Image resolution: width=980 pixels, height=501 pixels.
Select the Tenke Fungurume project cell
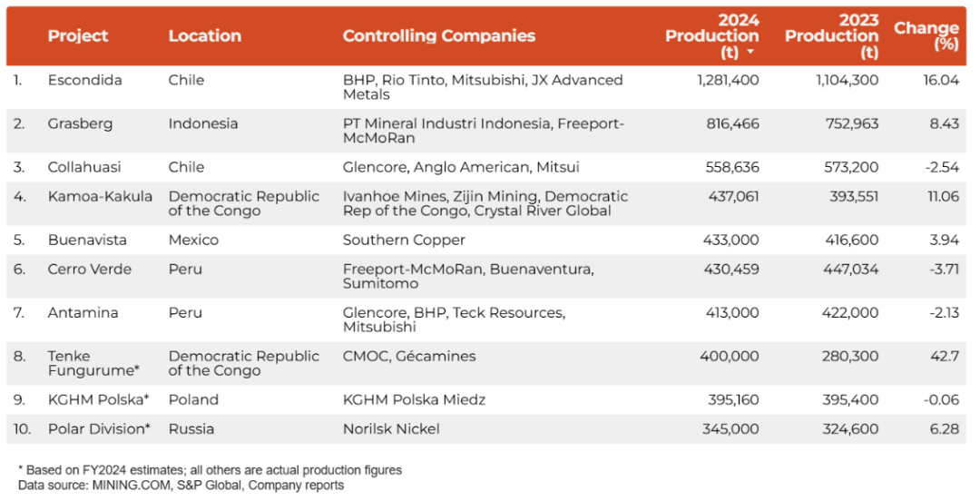point(93,363)
